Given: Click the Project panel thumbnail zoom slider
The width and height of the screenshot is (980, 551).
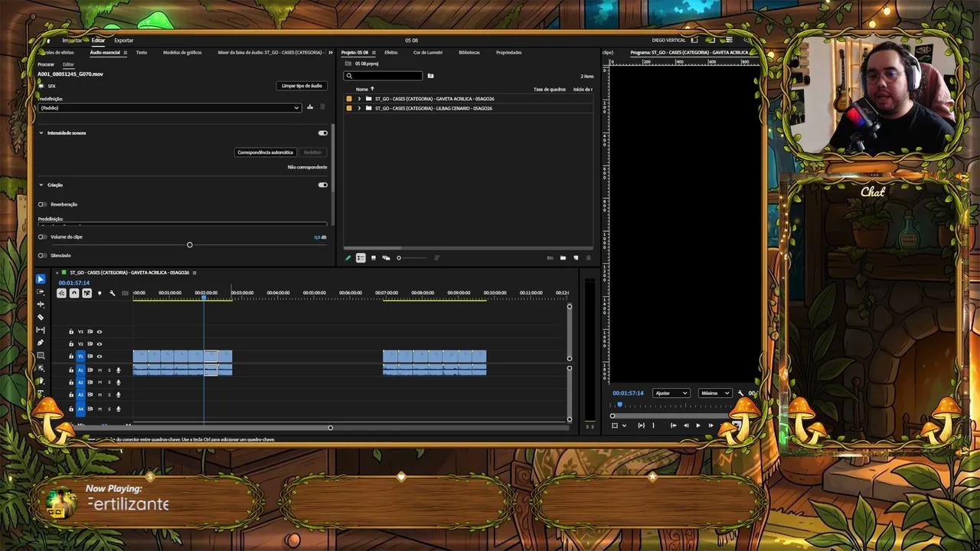Looking at the screenshot, I should 399,258.
